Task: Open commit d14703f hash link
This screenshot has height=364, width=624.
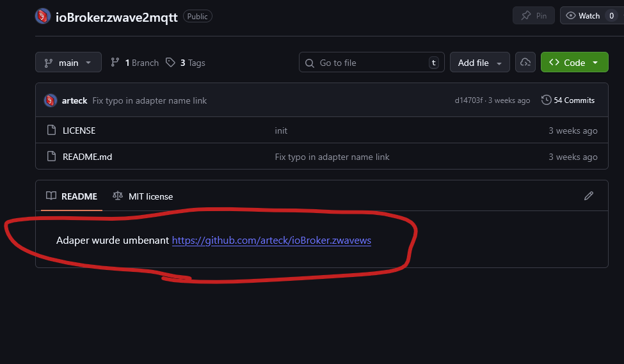Action: (470, 100)
